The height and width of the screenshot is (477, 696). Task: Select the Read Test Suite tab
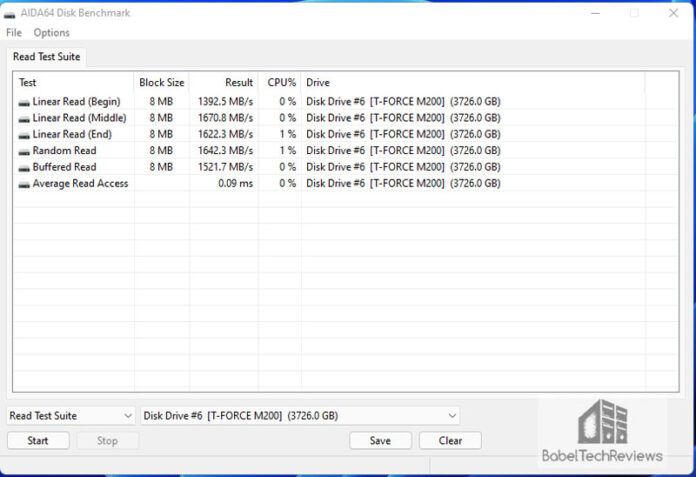point(47,57)
